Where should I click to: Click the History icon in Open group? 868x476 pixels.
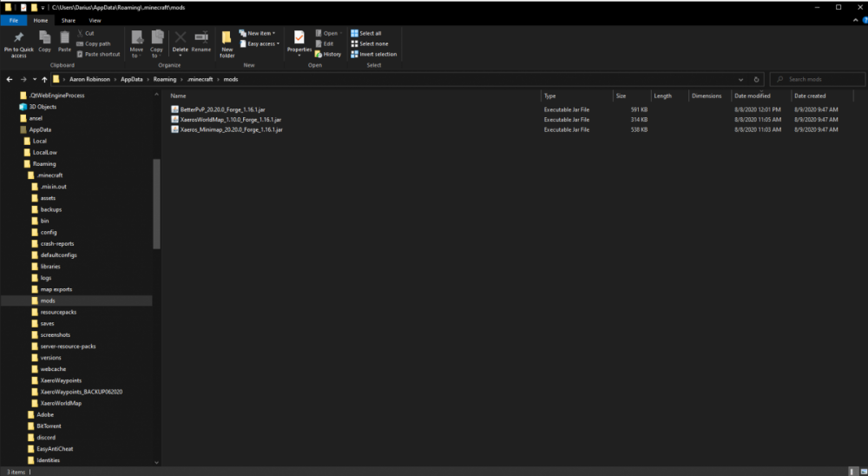(x=327, y=54)
